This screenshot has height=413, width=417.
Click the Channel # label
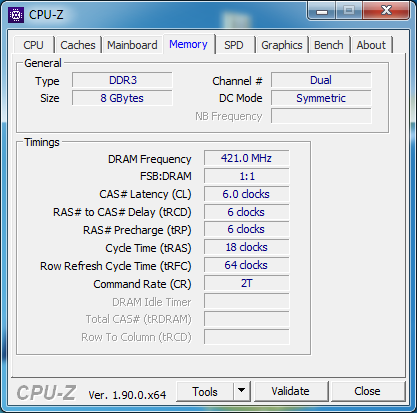(237, 81)
